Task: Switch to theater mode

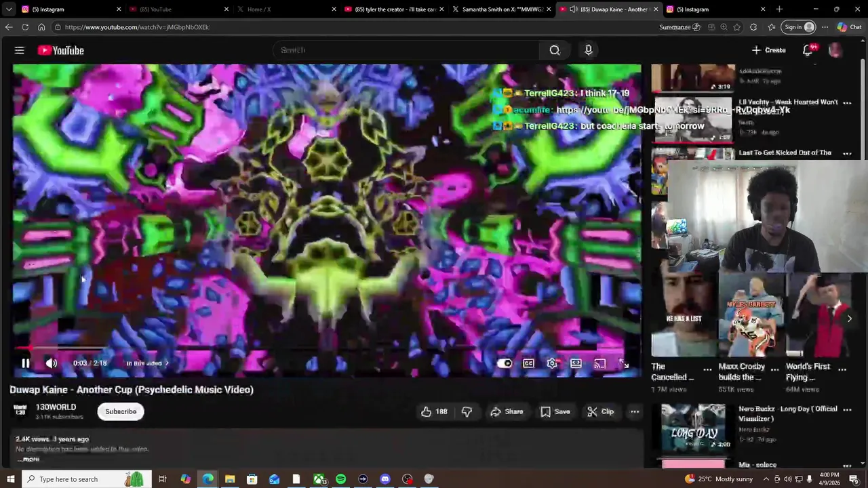Action: pyautogui.click(x=576, y=363)
